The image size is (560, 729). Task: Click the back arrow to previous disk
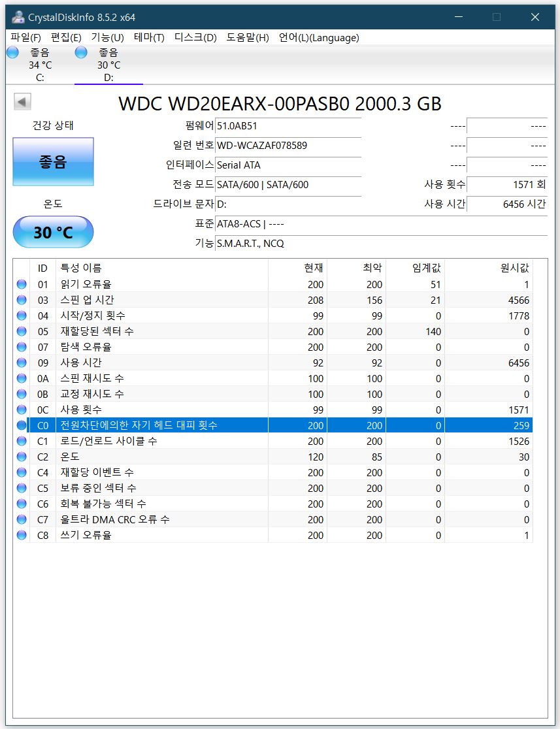(22, 101)
